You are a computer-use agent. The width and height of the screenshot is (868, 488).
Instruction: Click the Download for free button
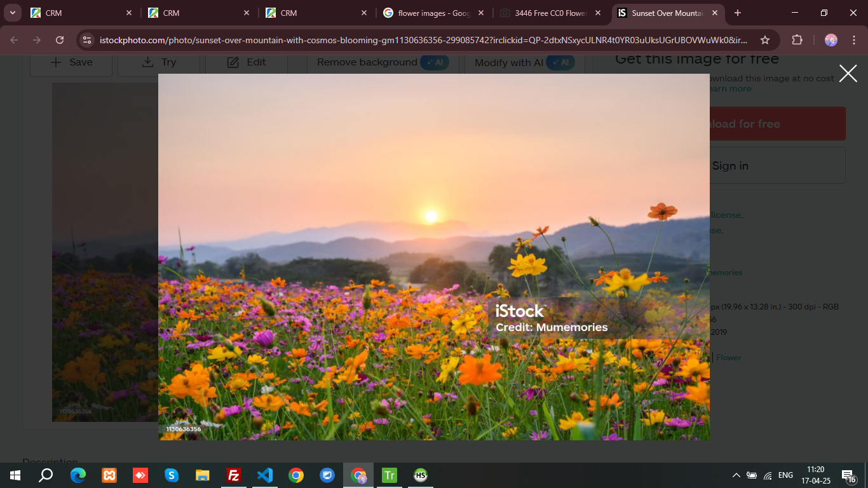click(x=777, y=124)
